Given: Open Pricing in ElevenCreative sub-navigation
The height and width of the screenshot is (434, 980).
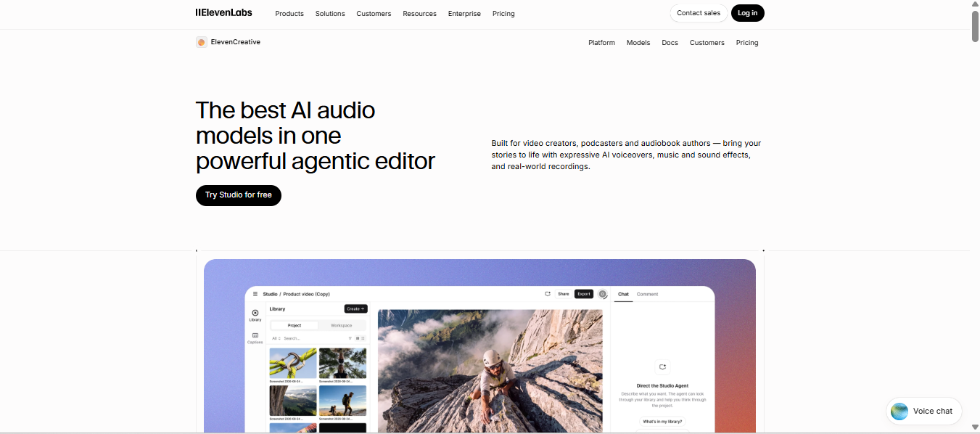Looking at the screenshot, I should (x=747, y=43).
